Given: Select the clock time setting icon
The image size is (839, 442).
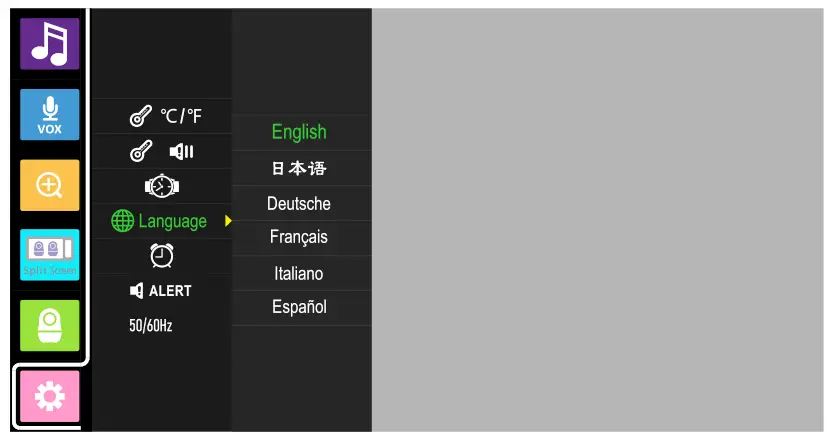Looking at the screenshot, I should pos(161,186).
